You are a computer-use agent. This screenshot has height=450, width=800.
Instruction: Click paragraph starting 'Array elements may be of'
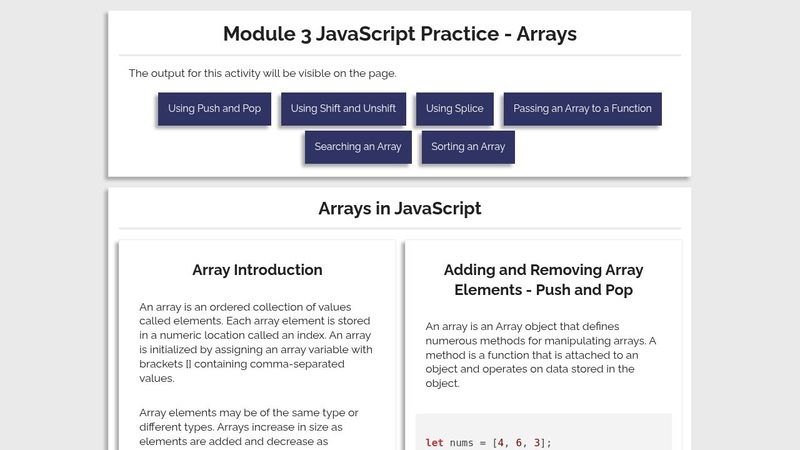click(250, 427)
